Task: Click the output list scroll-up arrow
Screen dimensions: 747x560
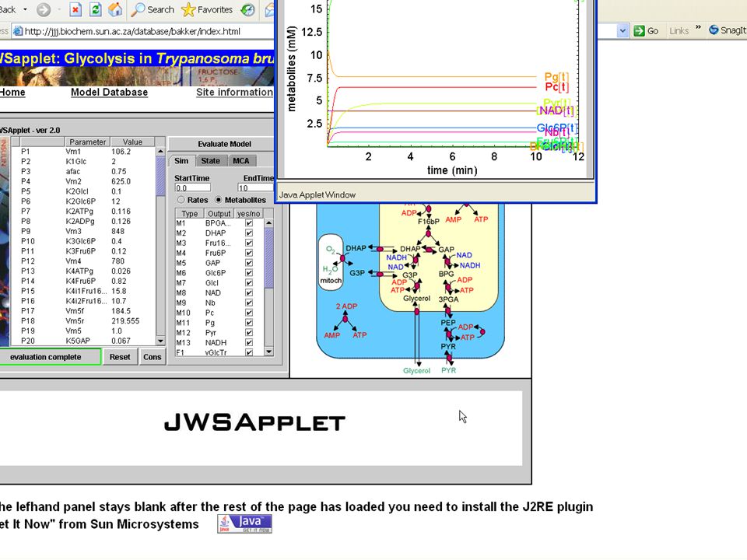Action: click(269, 223)
